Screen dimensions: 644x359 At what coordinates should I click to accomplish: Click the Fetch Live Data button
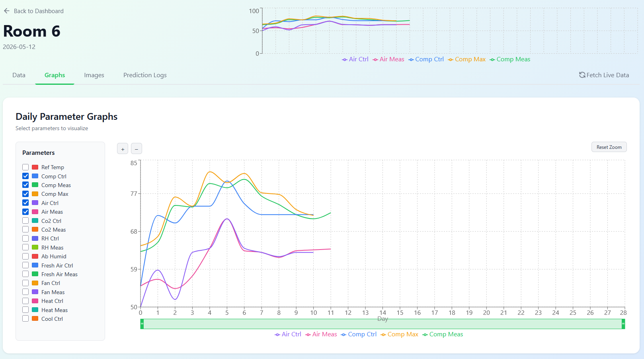604,75
